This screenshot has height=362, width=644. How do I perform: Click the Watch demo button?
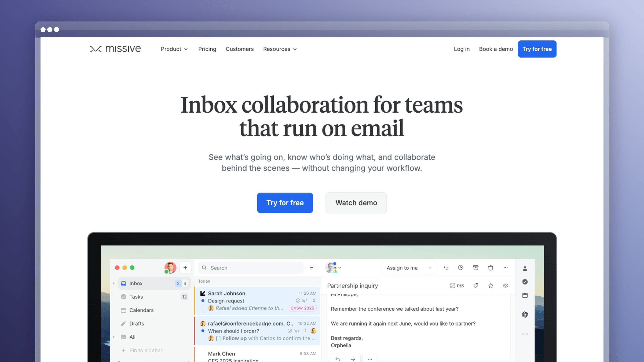click(356, 203)
